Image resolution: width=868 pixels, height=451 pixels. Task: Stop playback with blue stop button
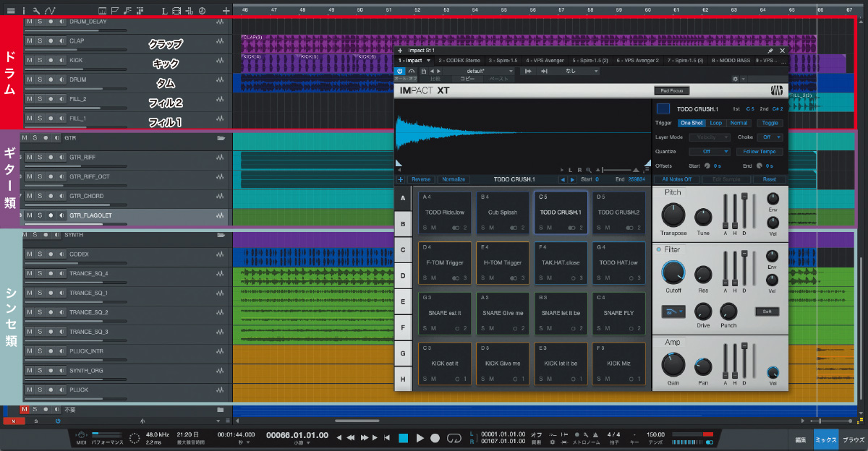pyautogui.click(x=404, y=438)
